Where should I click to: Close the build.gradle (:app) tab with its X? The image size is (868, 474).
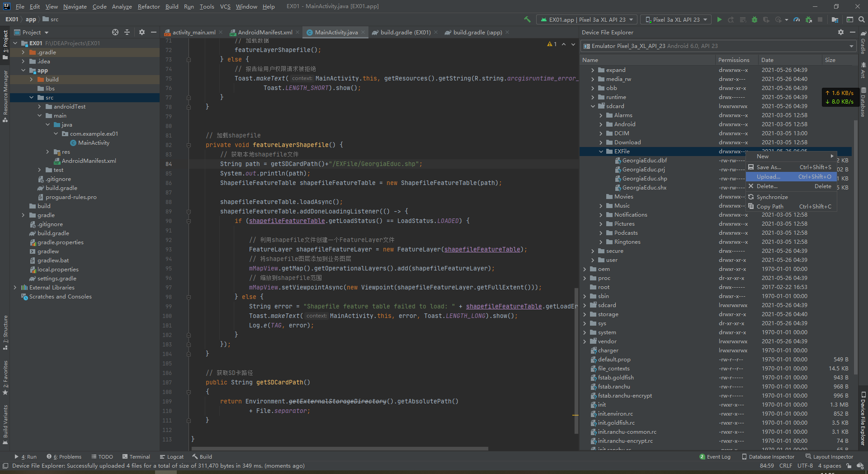coord(507,32)
